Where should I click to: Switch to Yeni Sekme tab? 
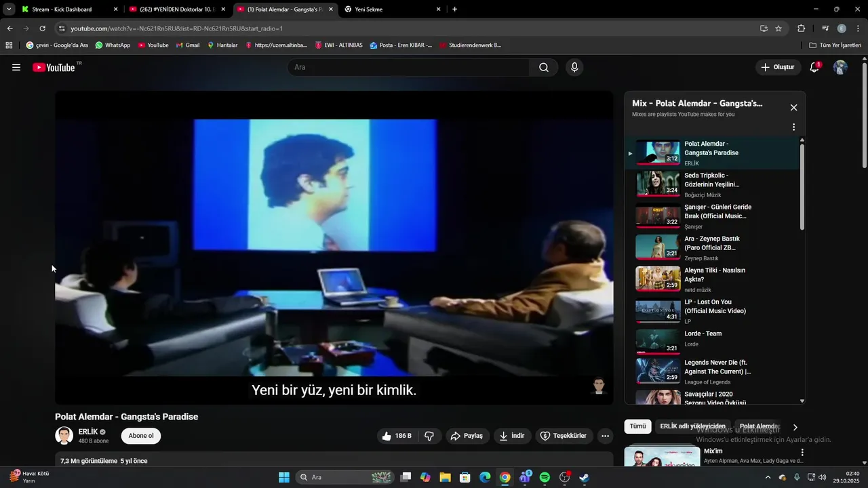pyautogui.click(x=392, y=9)
